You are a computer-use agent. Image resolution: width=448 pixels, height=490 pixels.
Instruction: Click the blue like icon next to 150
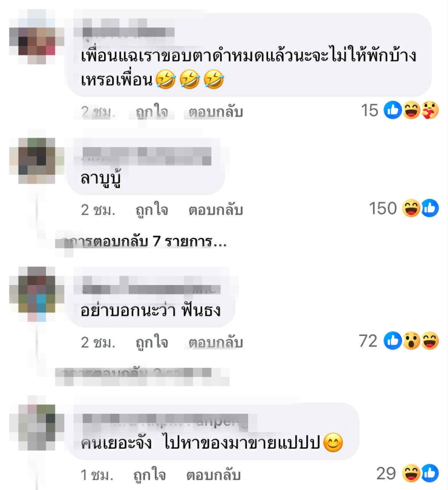click(x=430, y=208)
